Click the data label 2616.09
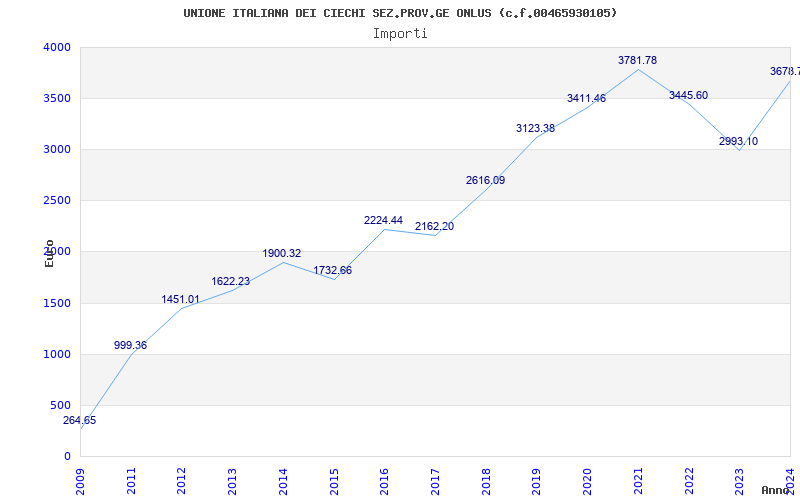 485,181
